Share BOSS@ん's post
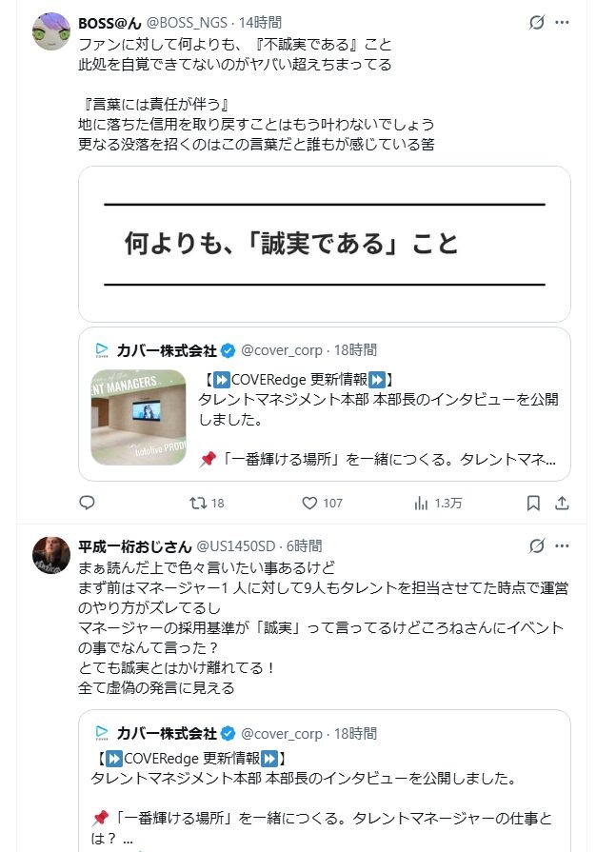The width and height of the screenshot is (616, 852). [562, 503]
